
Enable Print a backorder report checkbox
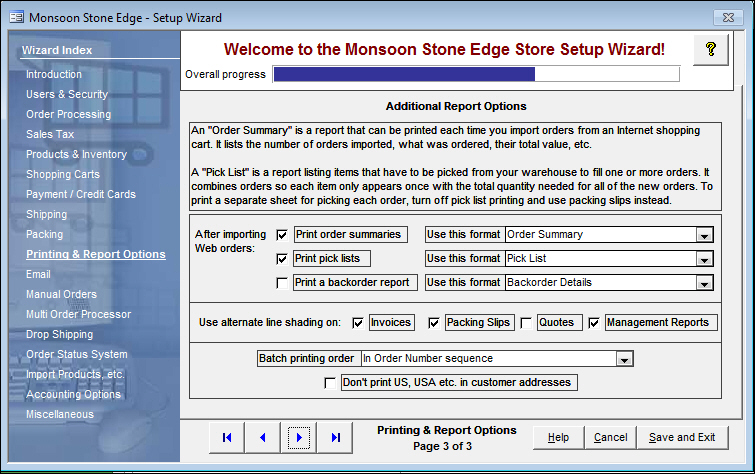(281, 283)
